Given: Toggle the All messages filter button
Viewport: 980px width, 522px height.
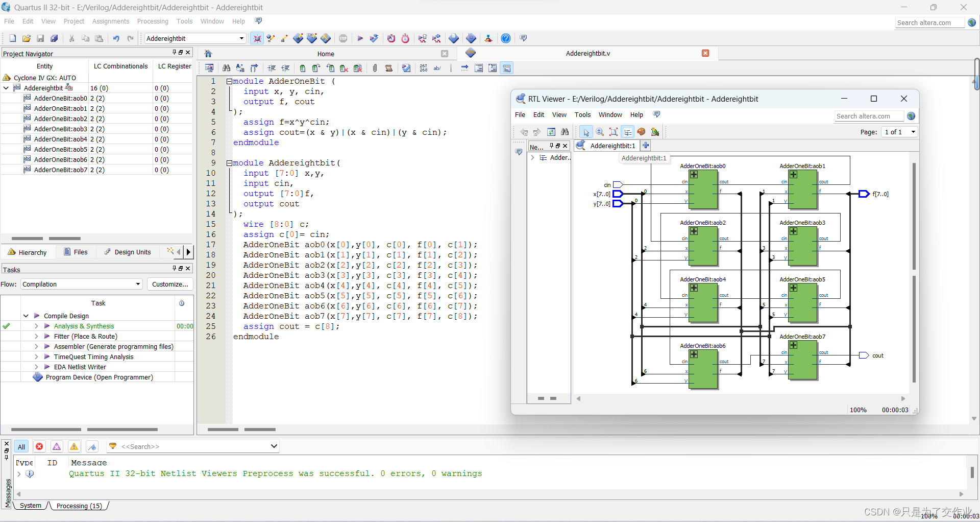Looking at the screenshot, I should [x=21, y=446].
